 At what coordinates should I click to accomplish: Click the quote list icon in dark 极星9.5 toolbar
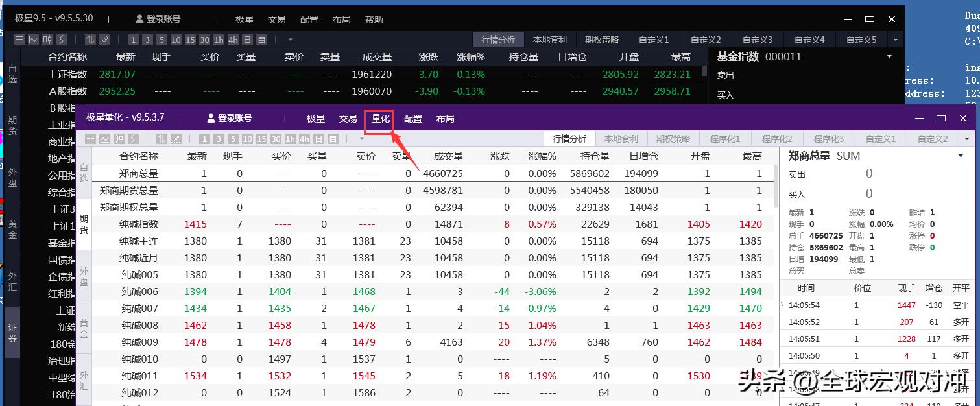click(19, 40)
